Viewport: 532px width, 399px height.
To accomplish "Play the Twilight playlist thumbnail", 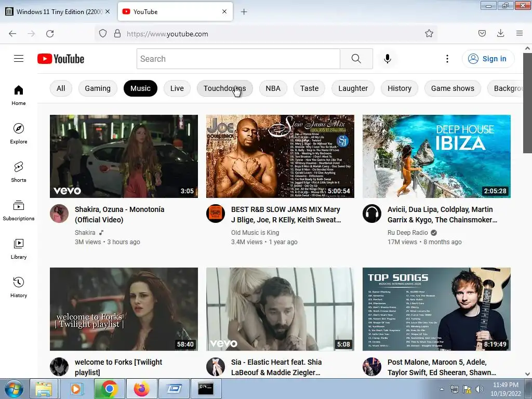I will pos(124,309).
